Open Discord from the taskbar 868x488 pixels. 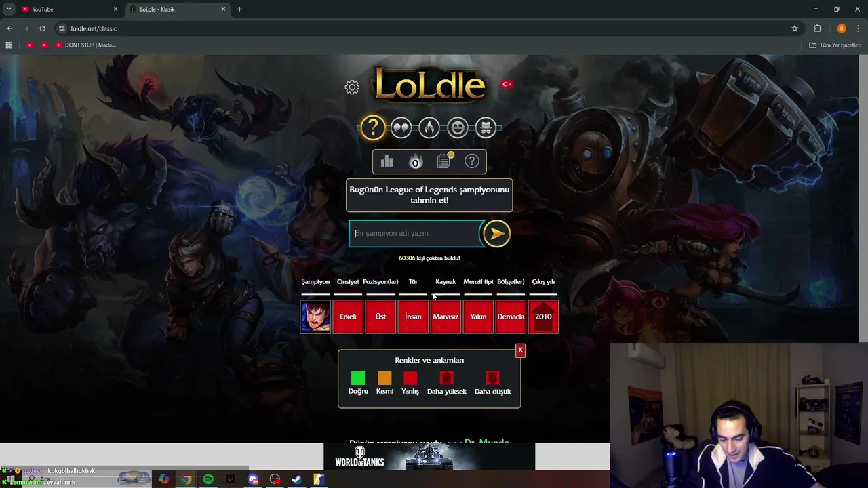253,479
